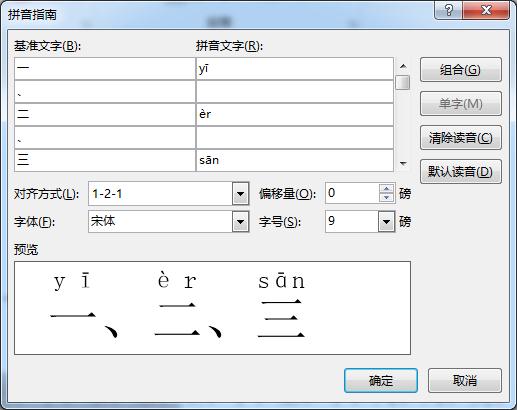
Task: Click the 偏移量 value field
Action: point(352,193)
